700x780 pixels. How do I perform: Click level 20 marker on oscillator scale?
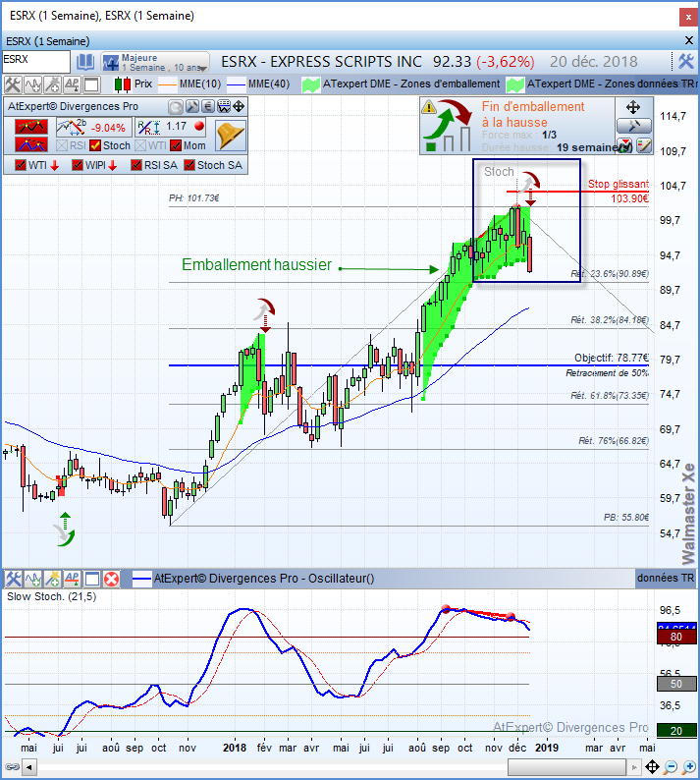(x=676, y=731)
